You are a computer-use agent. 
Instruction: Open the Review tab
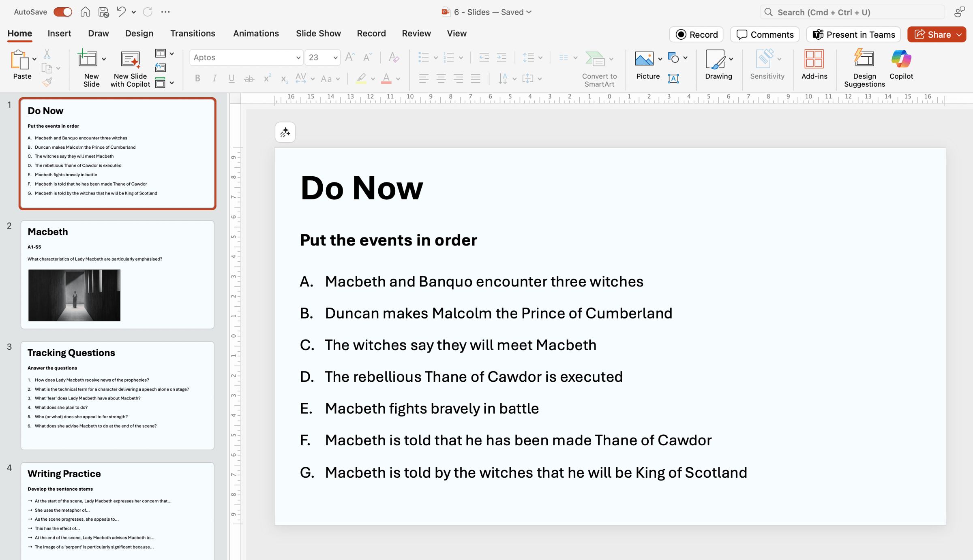point(416,33)
